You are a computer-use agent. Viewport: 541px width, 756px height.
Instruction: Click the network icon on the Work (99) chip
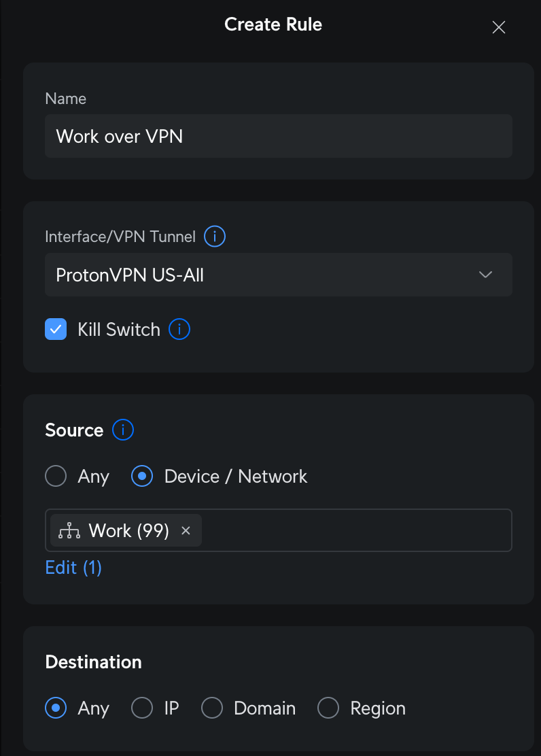point(69,530)
